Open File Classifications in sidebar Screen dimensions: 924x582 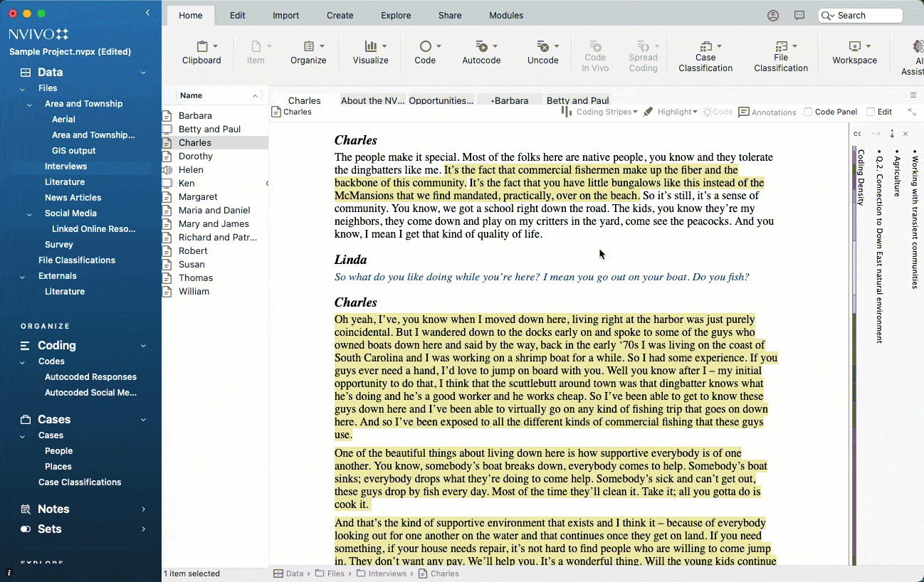click(77, 260)
